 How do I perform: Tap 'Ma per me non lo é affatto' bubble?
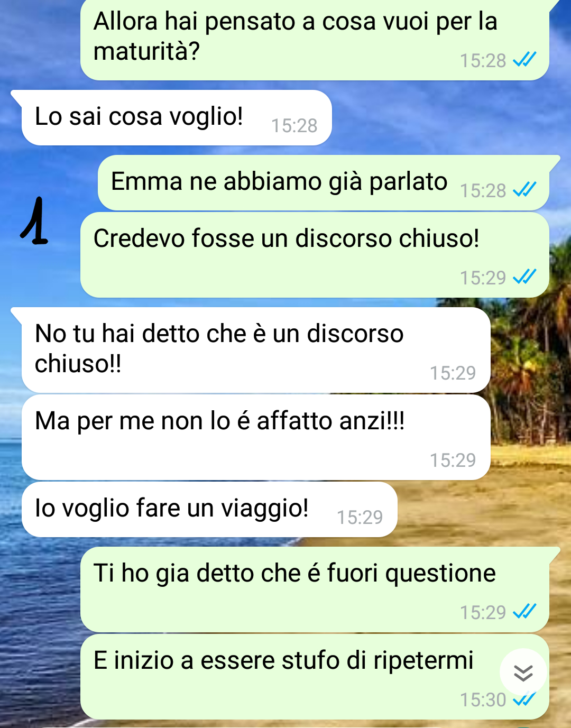[x=256, y=437]
